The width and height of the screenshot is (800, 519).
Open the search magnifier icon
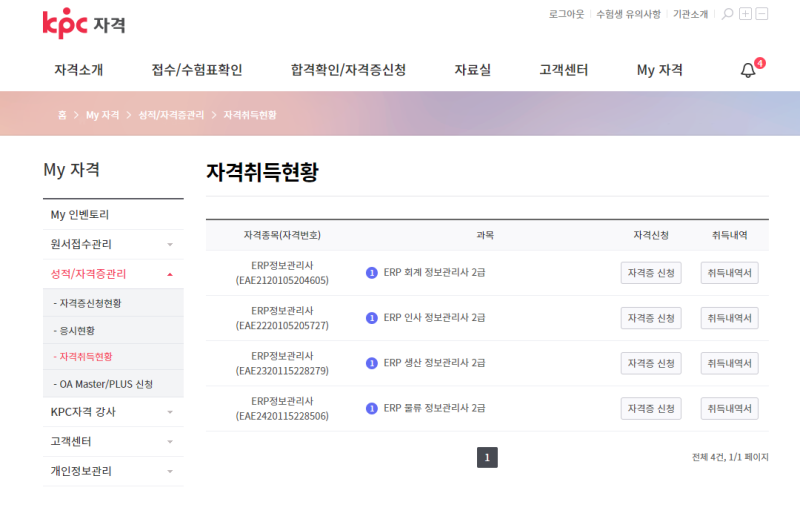coord(727,14)
